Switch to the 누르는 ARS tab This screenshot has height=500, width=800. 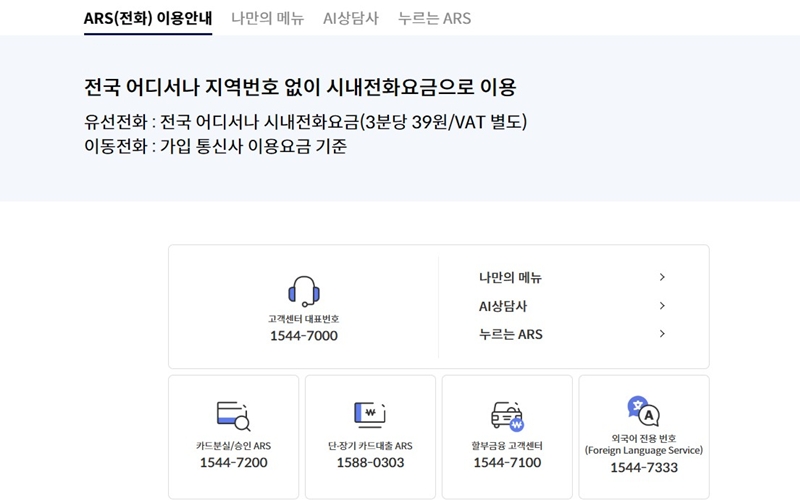pos(434,18)
